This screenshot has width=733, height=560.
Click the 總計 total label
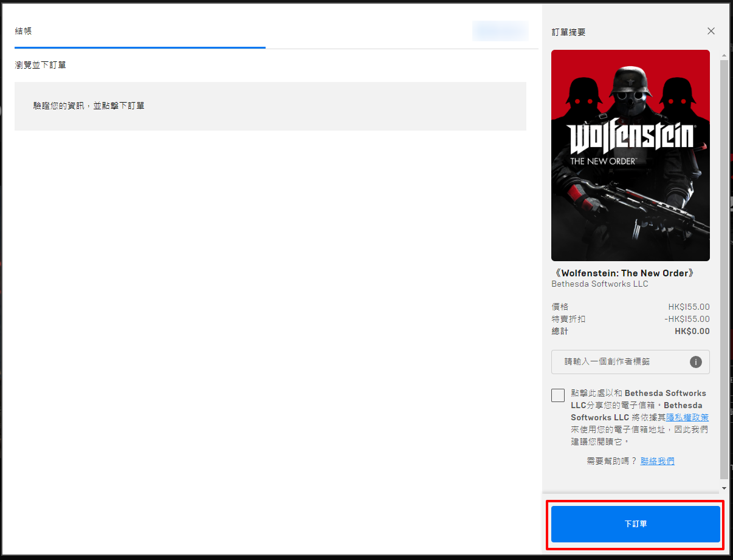tap(560, 331)
